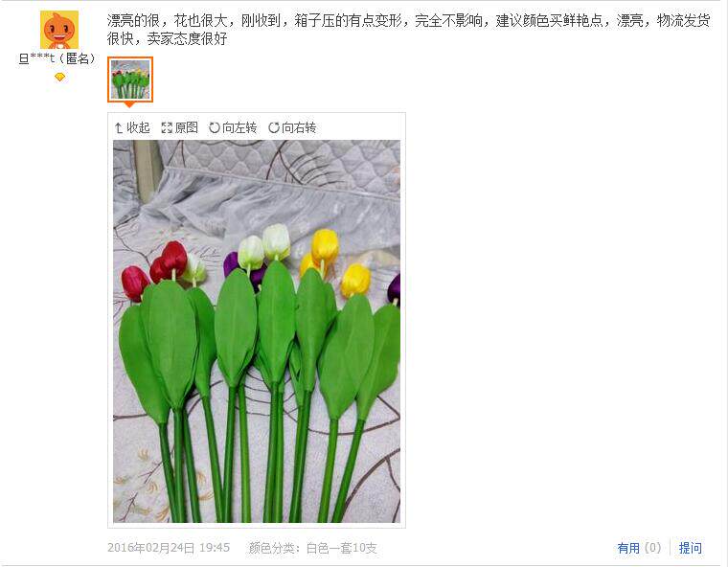Select the tulip review thumbnail
This screenshot has height=567, width=728.
coord(130,79)
